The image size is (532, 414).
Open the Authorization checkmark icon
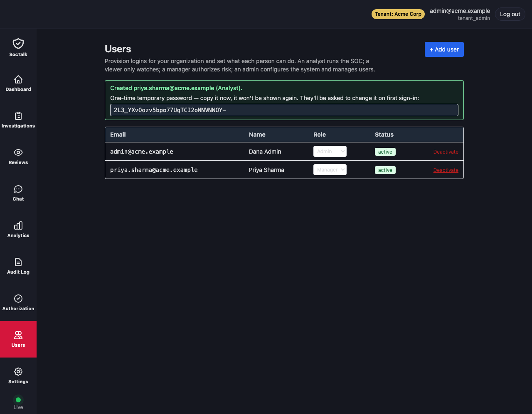(x=18, y=299)
